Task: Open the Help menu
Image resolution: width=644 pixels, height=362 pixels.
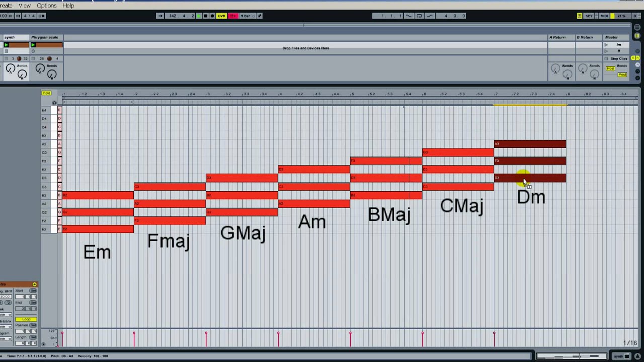Action: click(x=68, y=6)
